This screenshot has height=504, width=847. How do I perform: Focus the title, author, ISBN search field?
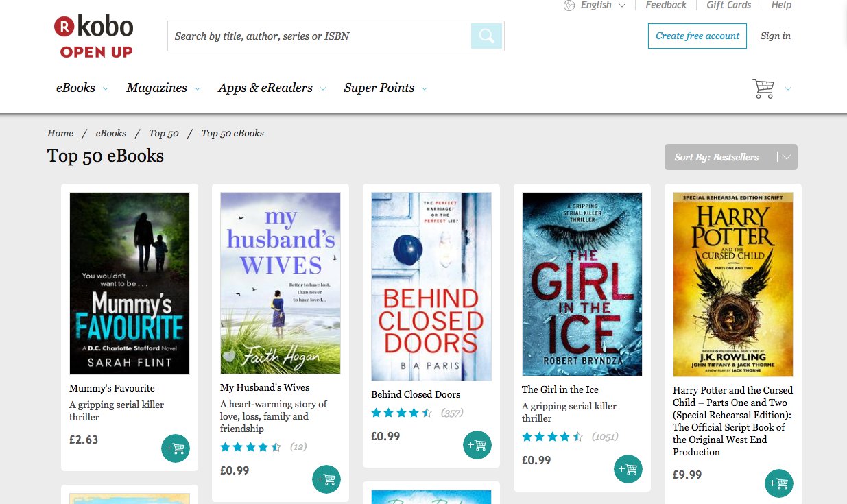click(320, 36)
